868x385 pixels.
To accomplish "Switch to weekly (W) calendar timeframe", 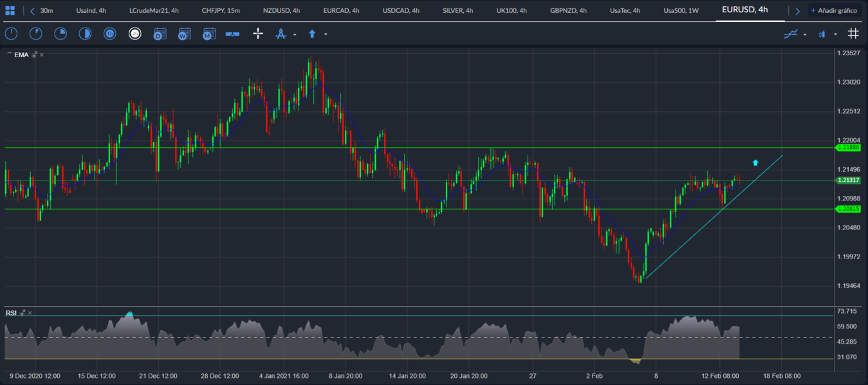I will tap(185, 33).
